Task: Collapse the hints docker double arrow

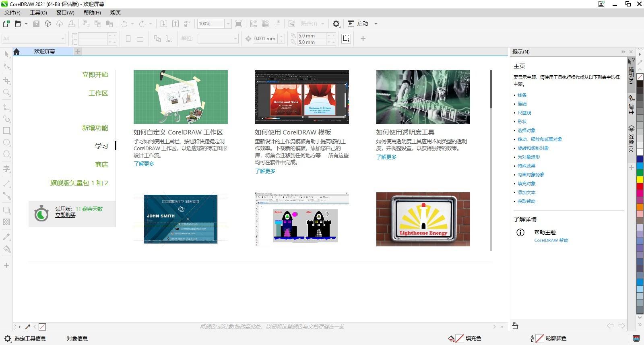Action: 623,52
